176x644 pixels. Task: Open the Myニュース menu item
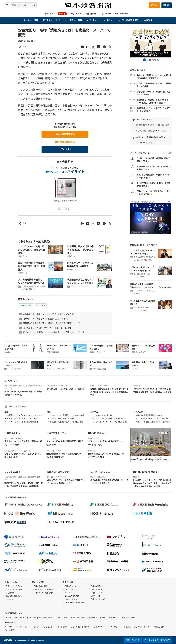point(76,14)
